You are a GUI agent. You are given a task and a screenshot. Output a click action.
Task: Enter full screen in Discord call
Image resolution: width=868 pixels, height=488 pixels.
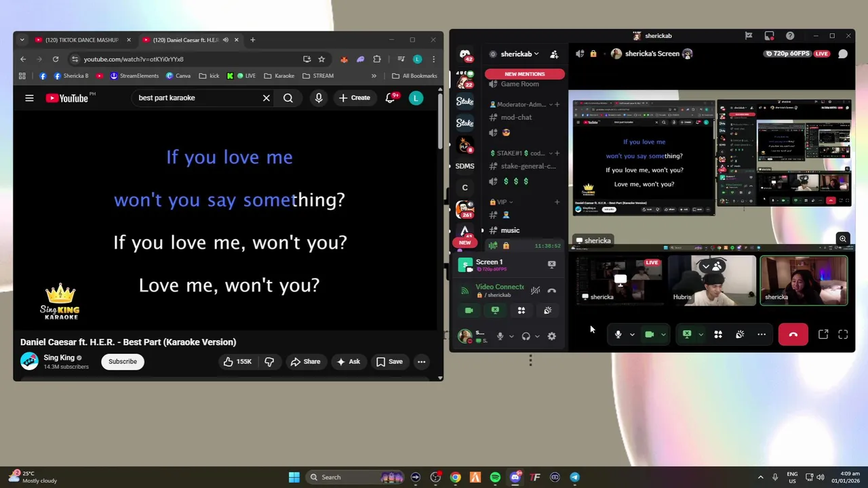[843, 334]
